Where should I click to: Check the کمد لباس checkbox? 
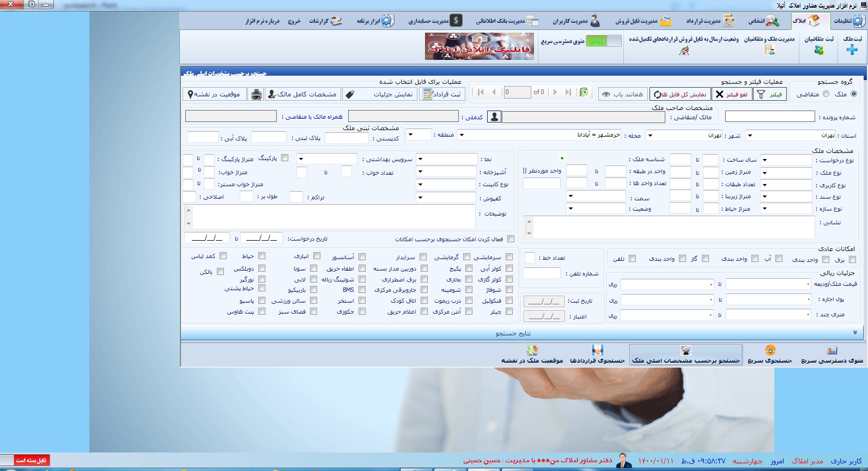point(223,255)
